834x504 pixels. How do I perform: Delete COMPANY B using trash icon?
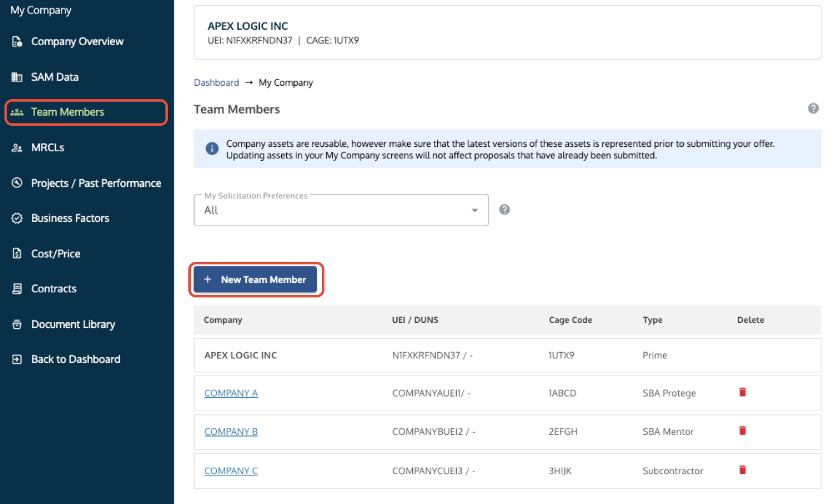742,431
